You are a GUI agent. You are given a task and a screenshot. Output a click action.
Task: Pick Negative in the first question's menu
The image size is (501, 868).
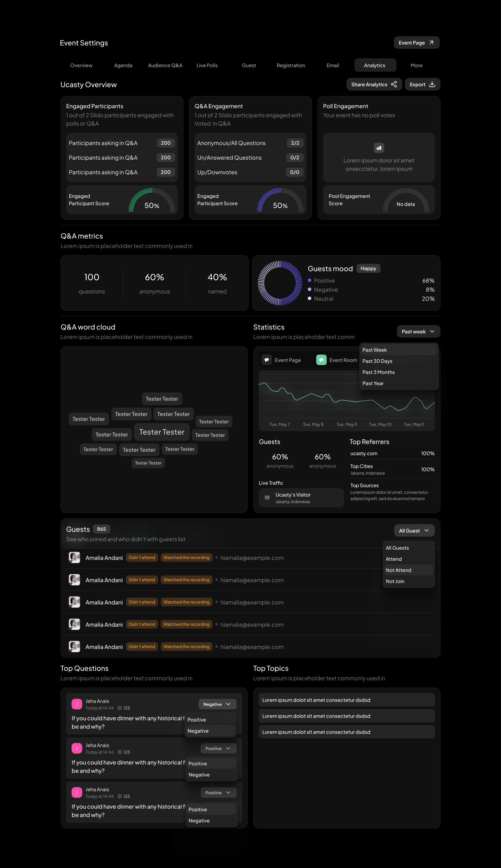210,731
